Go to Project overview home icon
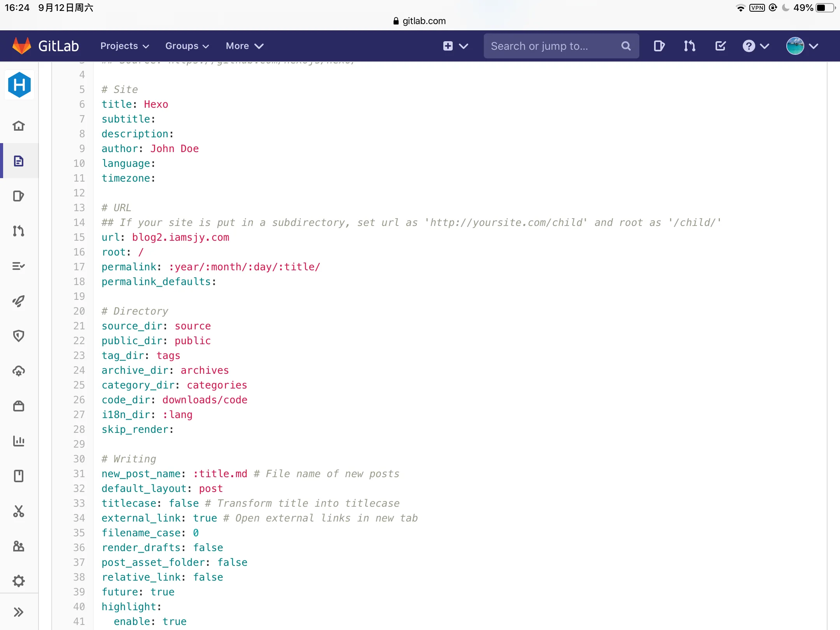The height and width of the screenshot is (630, 840). click(x=19, y=126)
